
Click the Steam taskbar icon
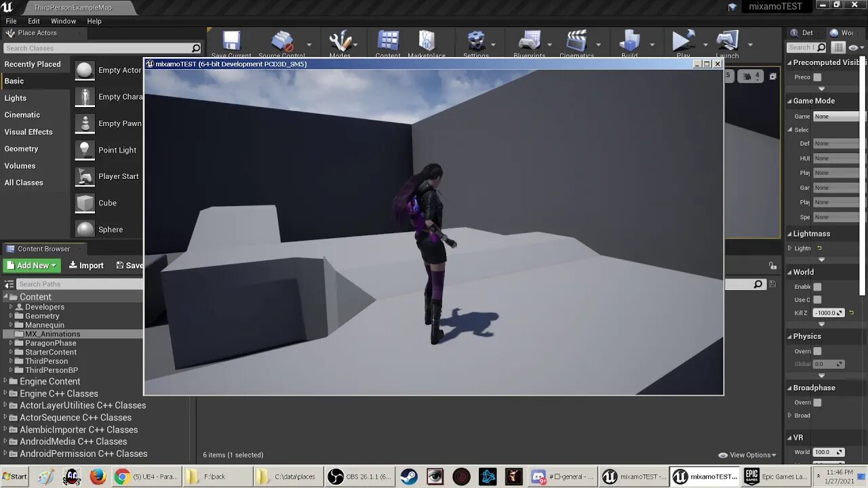pyautogui.click(x=409, y=476)
